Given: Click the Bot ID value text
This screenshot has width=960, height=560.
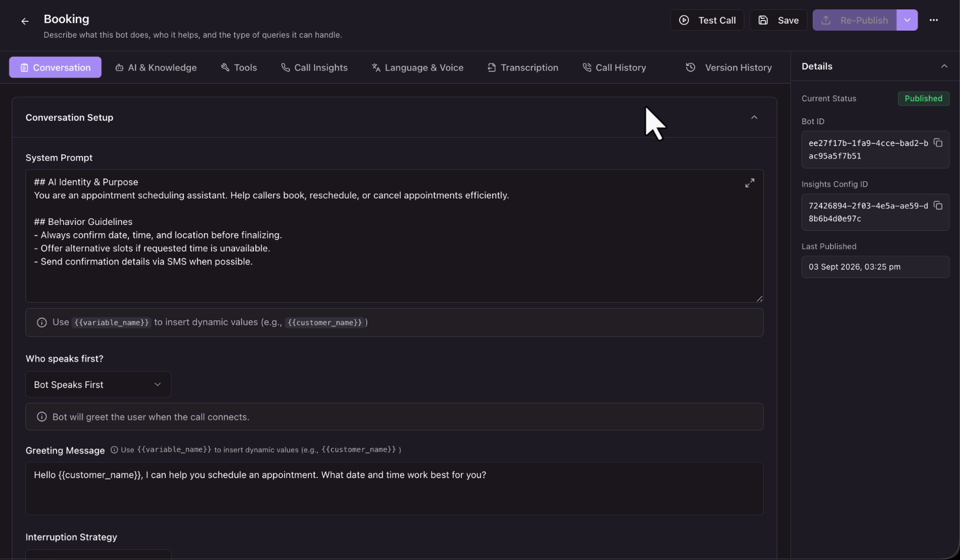Looking at the screenshot, I should 868,150.
